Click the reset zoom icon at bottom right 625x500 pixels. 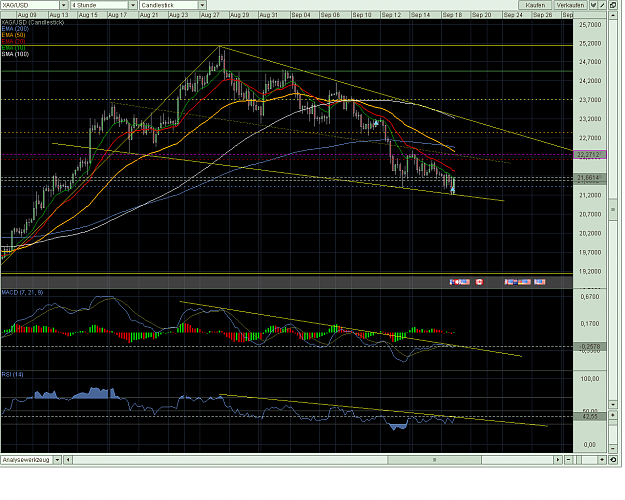pyautogui.click(x=613, y=460)
